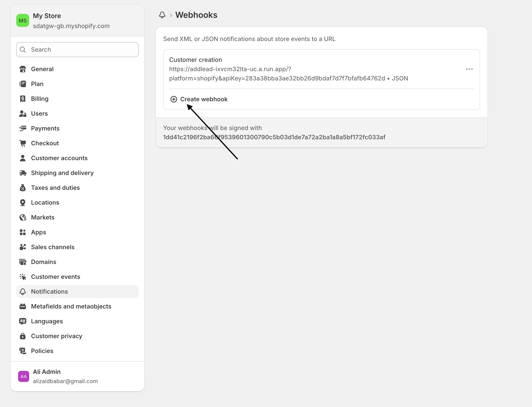Click the Checkout cart icon
Screen dimensions: 532x407
point(23,143)
